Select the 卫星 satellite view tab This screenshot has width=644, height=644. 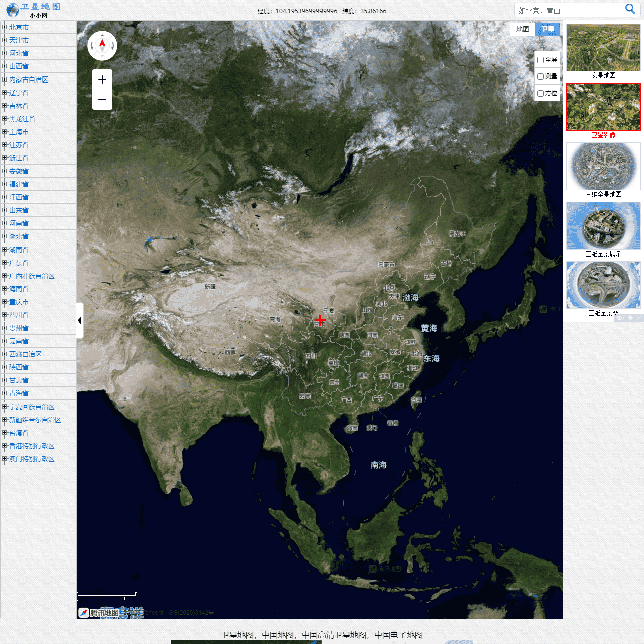point(548,29)
